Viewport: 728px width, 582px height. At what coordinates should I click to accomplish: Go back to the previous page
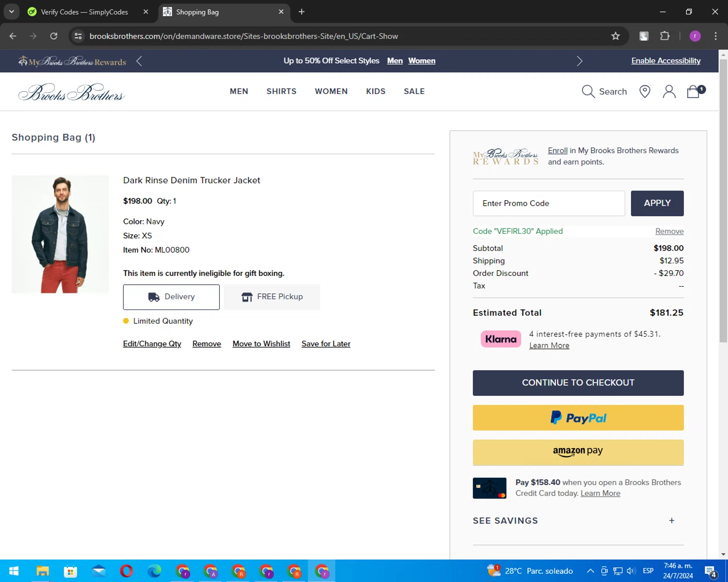(13, 36)
